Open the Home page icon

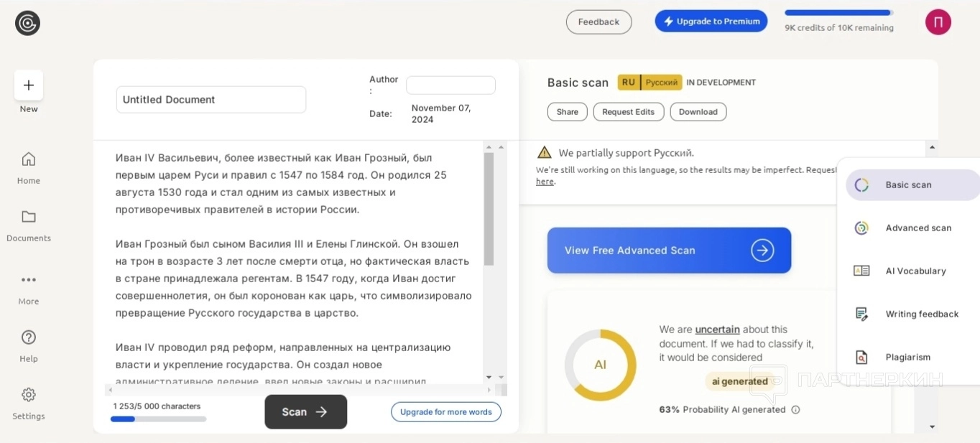click(x=29, y=159)
